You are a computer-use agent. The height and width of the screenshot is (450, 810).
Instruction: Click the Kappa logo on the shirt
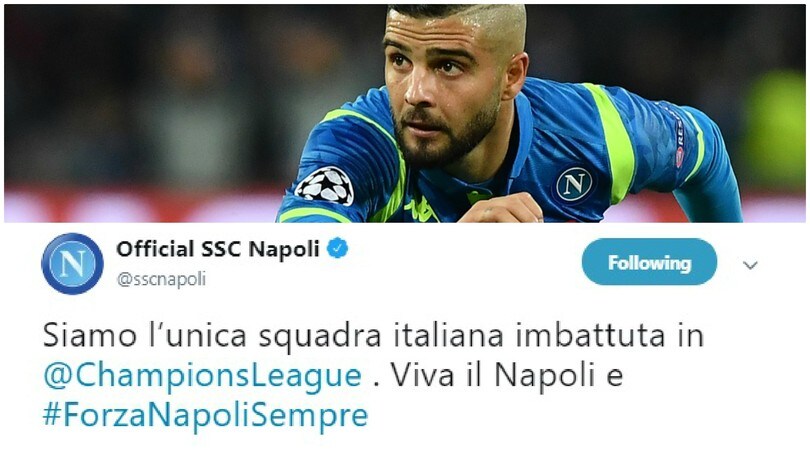click(422, 209)
